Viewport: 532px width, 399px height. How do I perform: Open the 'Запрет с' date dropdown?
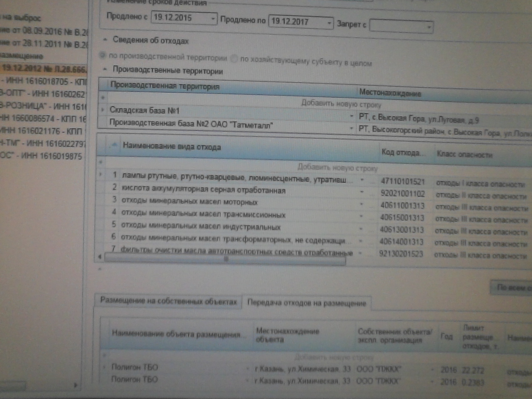click(429, 27)
